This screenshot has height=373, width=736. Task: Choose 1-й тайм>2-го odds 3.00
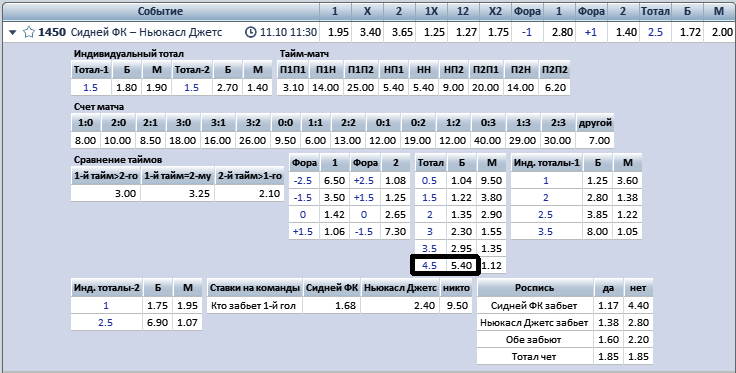pyautogui.click(x=106, y=193)
